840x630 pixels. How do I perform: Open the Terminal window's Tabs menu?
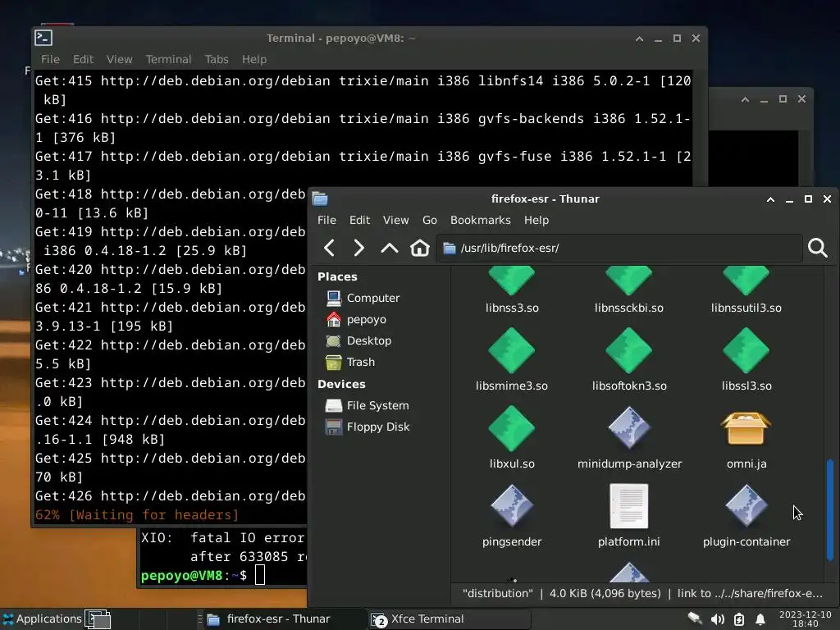pos(217,59)
